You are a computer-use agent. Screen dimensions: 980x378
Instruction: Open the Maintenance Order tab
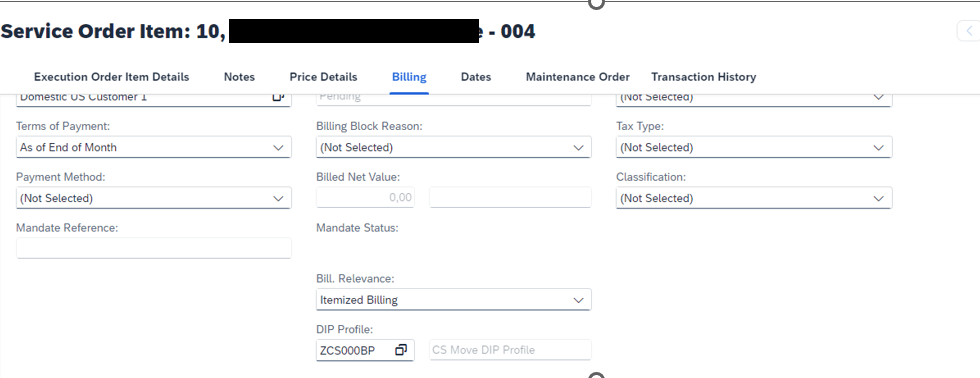pos(578,77)
